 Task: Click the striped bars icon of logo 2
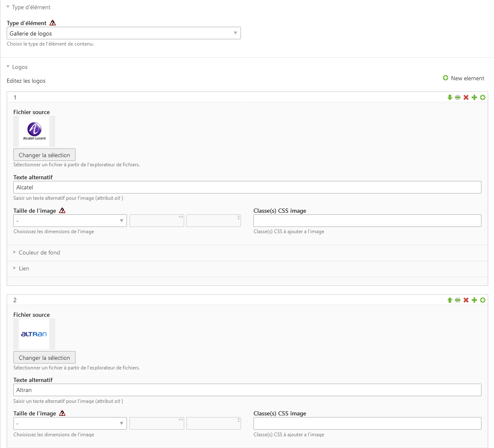[458, 300]
